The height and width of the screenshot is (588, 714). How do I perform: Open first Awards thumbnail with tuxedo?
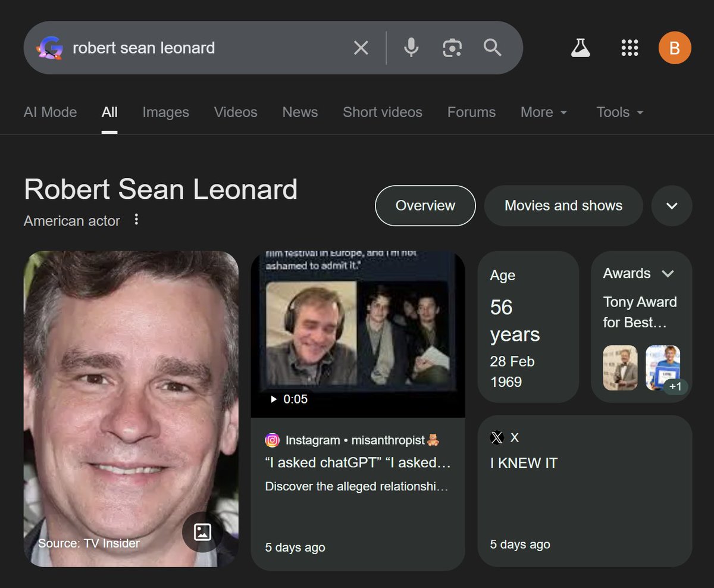[620, 368]
